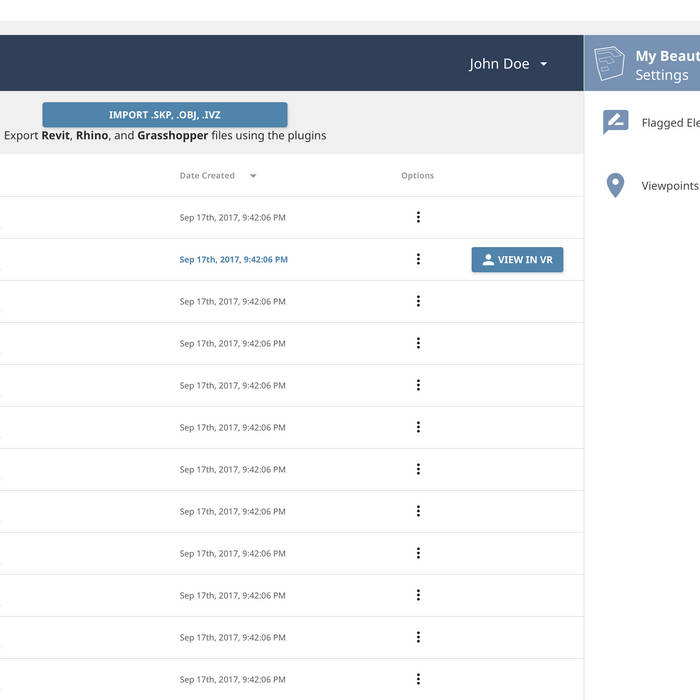Click person icon in View in VR button
Viewport: 700px width, 700px height.
tap(488, 260)
